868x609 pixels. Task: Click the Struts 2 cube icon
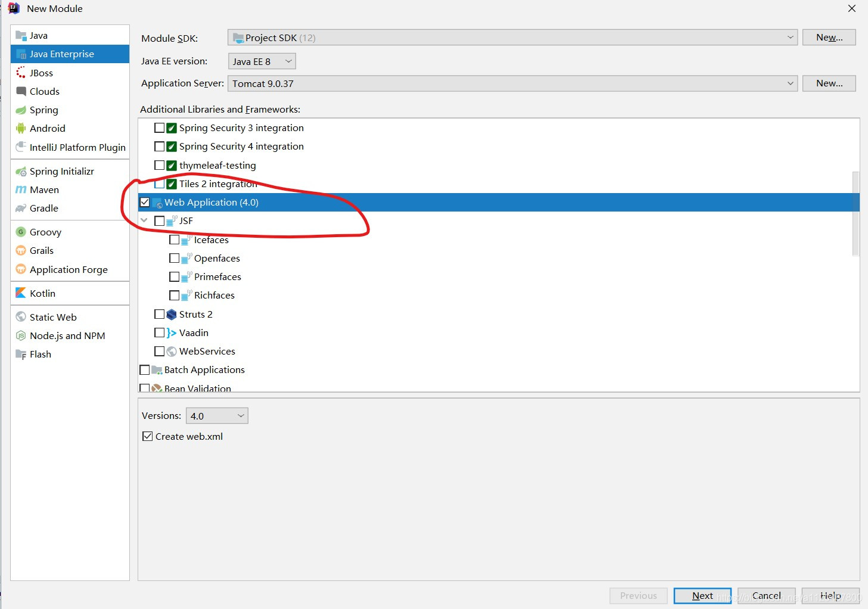pos(172,314)
